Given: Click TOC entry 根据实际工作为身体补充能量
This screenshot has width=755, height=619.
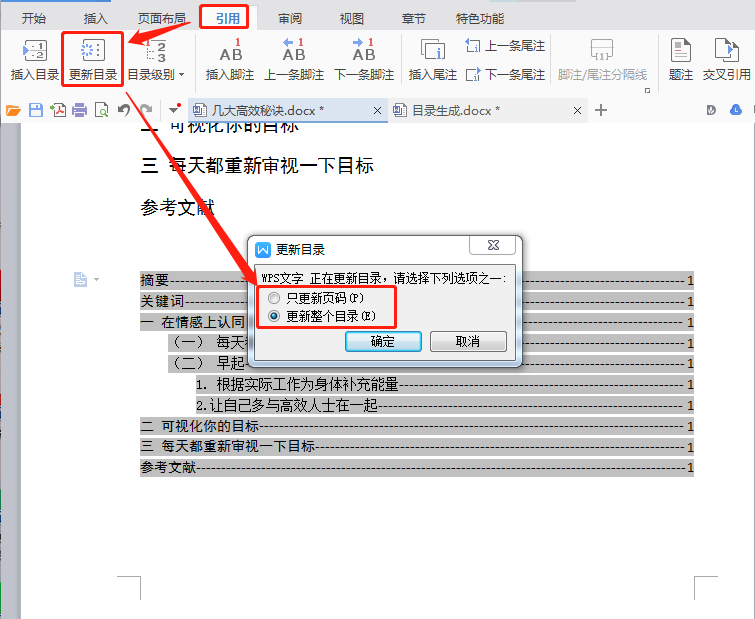Looking at the screenshot, I should (444, 385).
